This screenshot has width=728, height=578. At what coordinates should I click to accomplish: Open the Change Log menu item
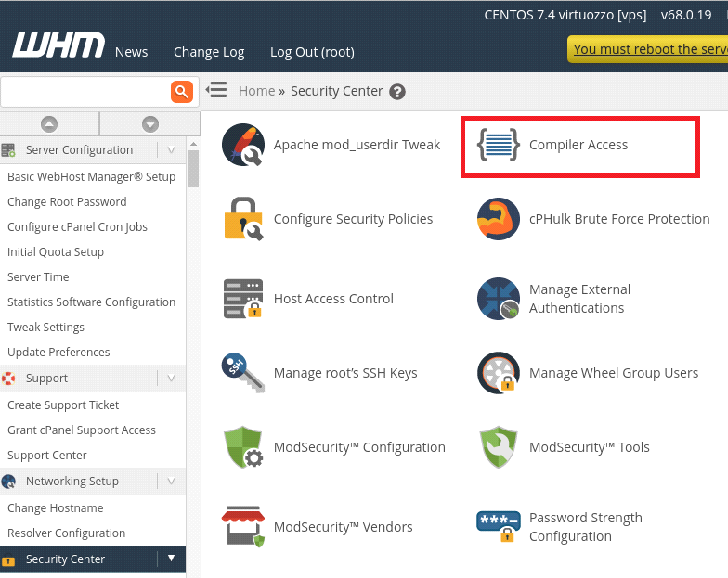tap(209, 52)
